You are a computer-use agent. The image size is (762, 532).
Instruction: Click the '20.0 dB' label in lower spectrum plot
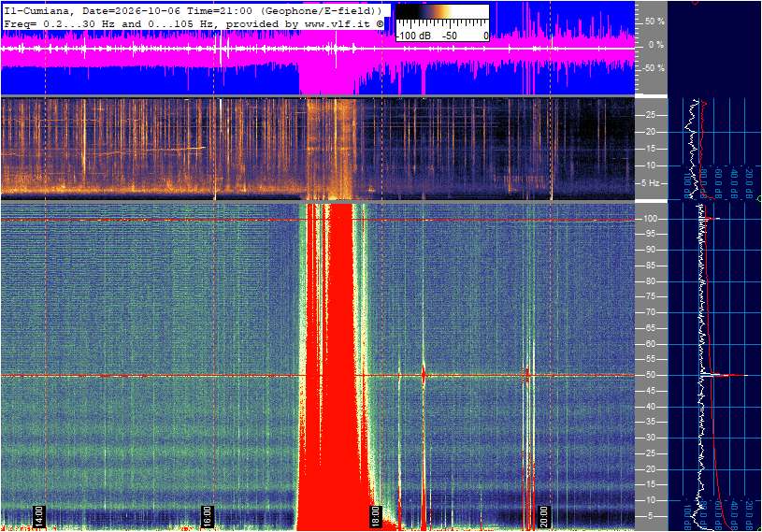[749, 515]
